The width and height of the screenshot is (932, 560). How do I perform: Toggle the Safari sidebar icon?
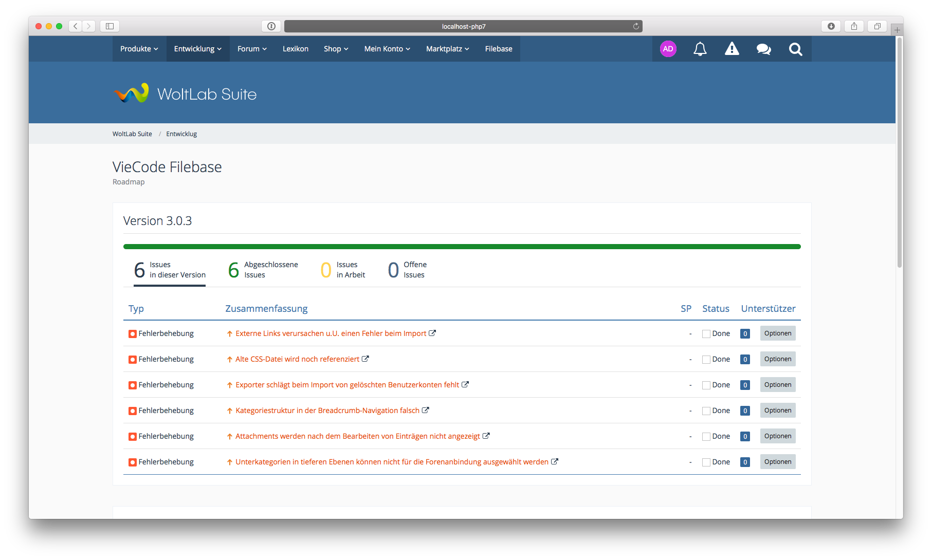[x=109, y=26]
